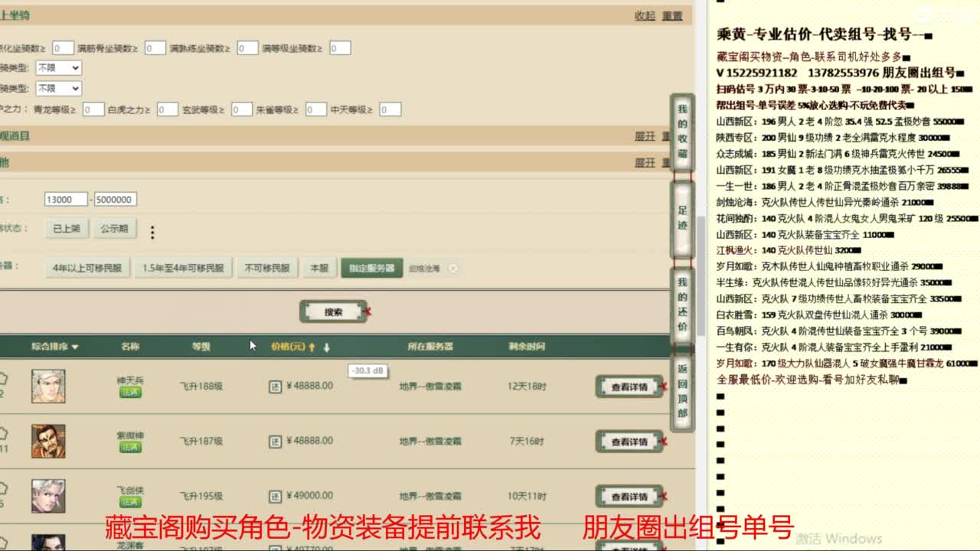Open the 飞剑侠 character avatar thumbnail

48,496
